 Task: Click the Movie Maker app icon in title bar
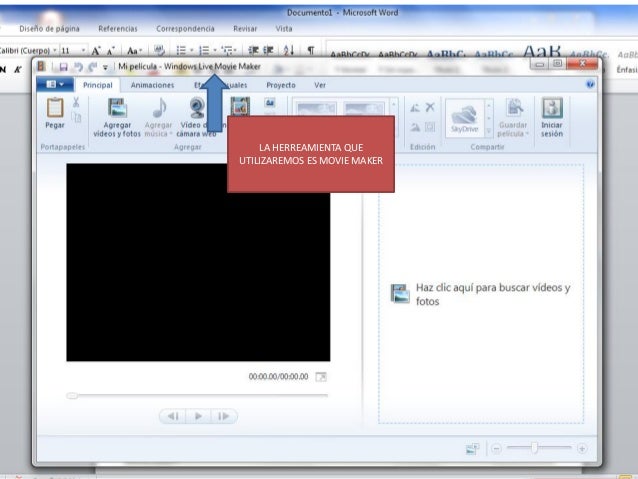point(41,66)
